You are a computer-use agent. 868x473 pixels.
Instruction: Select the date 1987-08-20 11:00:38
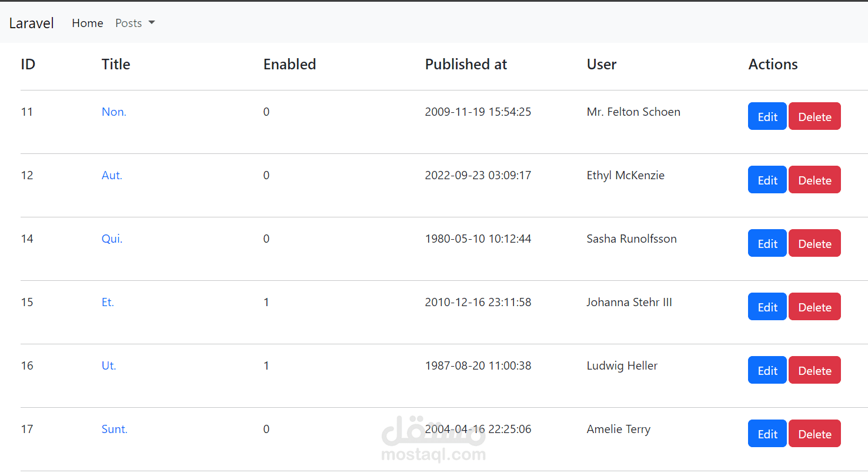pos(478,365)
